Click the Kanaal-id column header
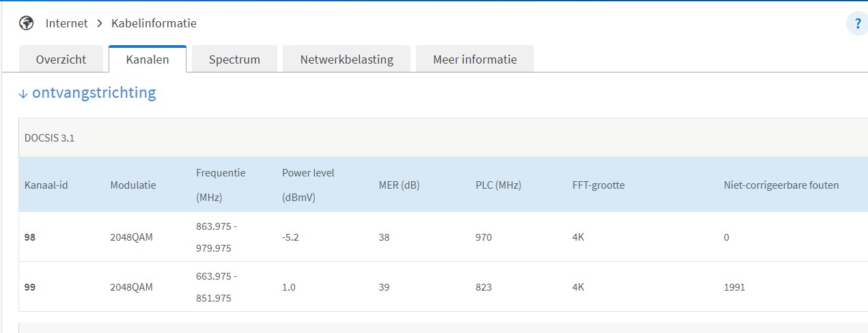The height and width of the screenshot is (333, 868). 46,185
